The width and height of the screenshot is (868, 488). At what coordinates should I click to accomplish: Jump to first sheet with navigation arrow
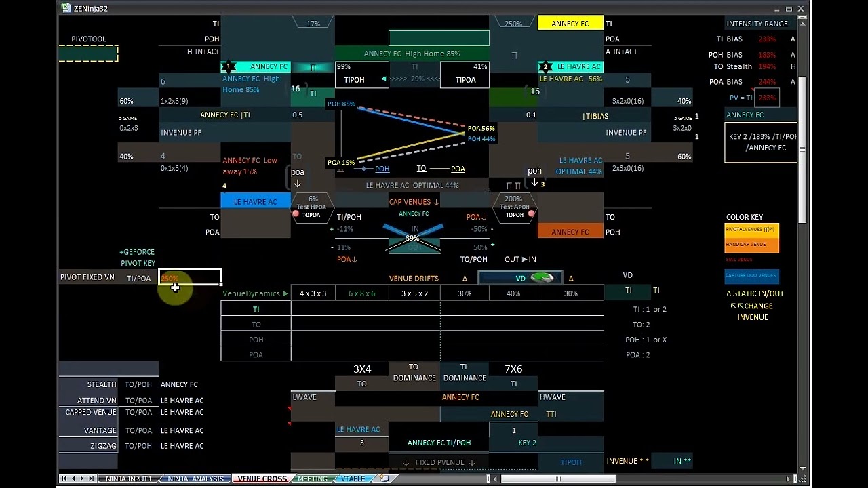point(64,479)
